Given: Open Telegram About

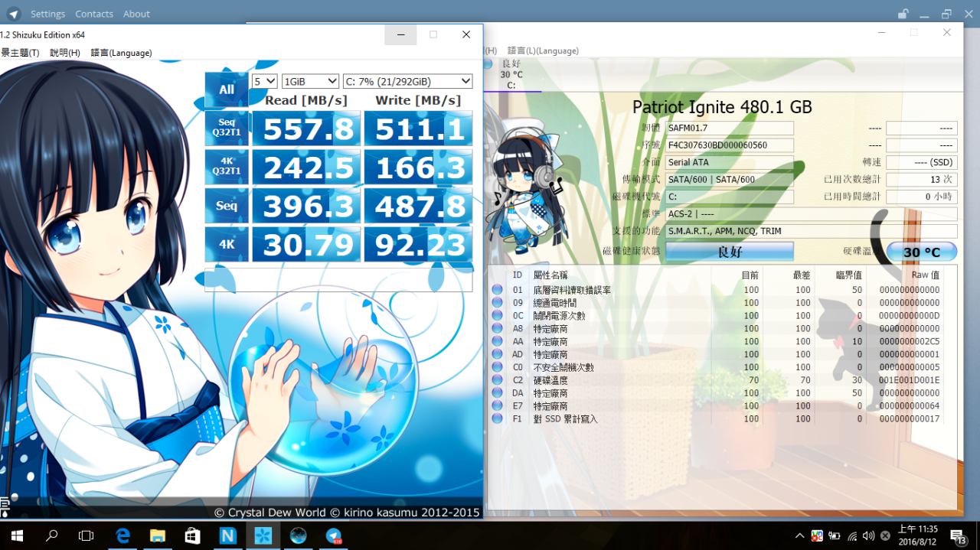Looking at the screenshot, I should tap(136, 14).
